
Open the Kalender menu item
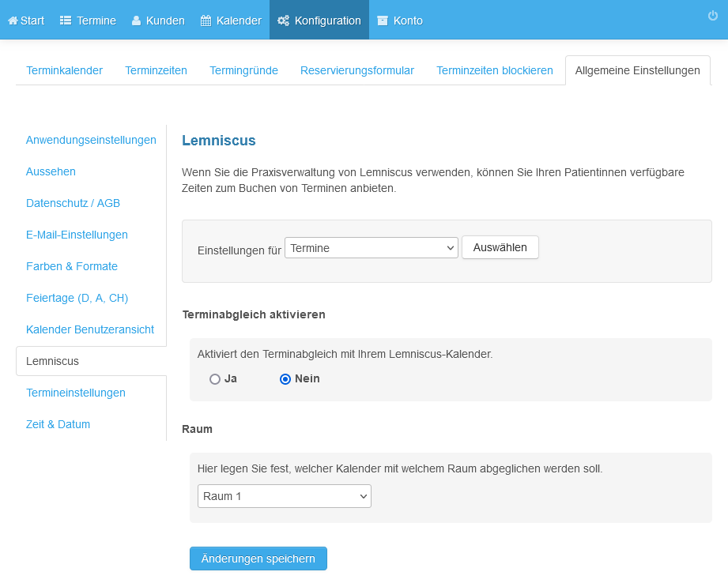232,21
